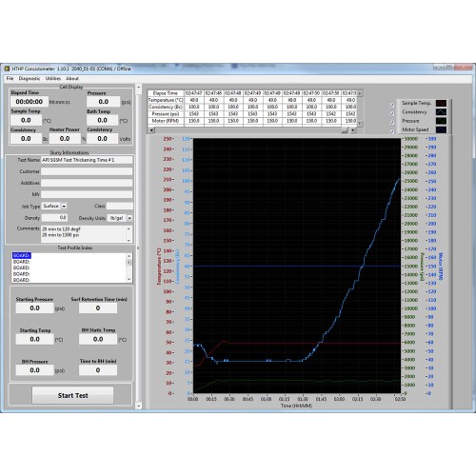Toggle the Consistency plot checkbox
Image resolution: width=476 pixels, height=476 pixels.
tap(392, 113)
